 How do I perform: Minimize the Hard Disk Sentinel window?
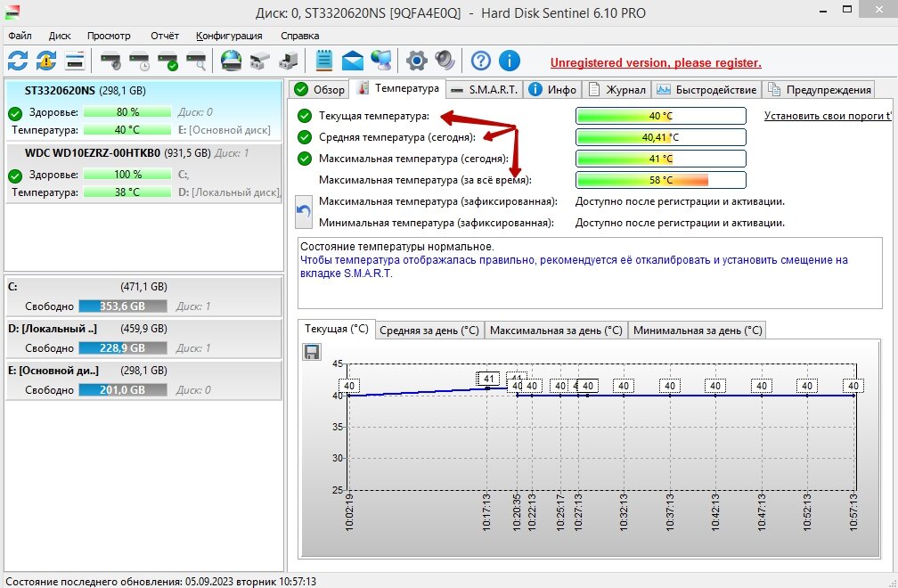823,11
